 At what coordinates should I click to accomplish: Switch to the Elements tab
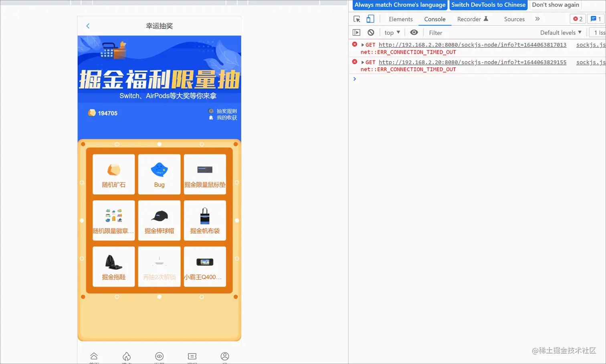click(400, 19)
